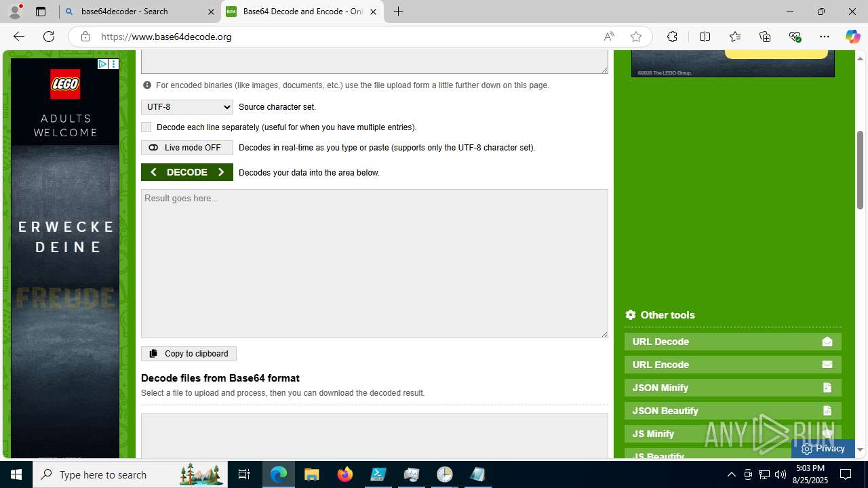
Task: Open Settings and more ellipsis menu
Action: (825, 37)
